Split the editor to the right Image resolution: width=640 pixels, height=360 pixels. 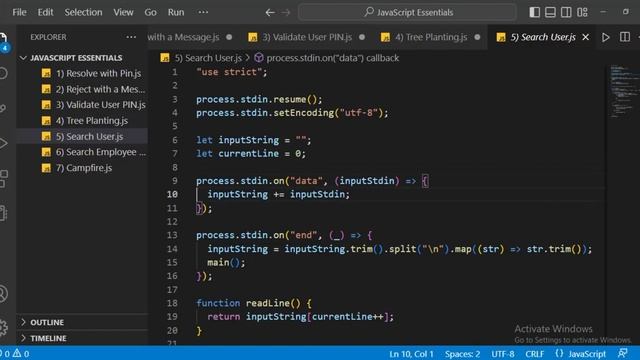(624, 37)
